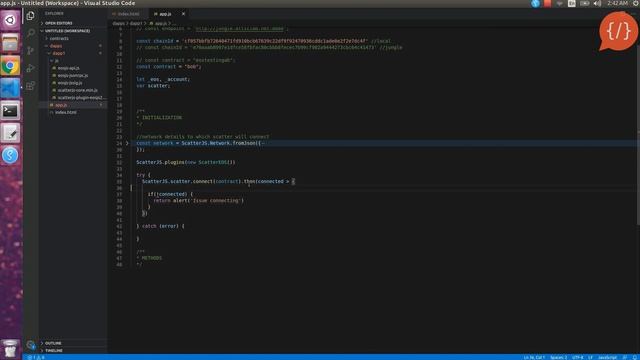
Task: Click errors and warnings status bar indicator
Action: 36,357
